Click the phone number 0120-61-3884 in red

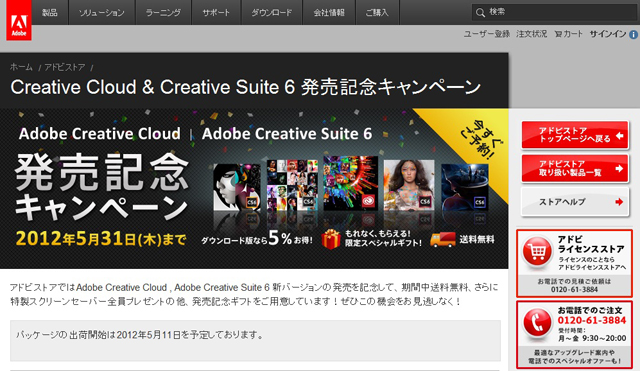click(592, 320)
